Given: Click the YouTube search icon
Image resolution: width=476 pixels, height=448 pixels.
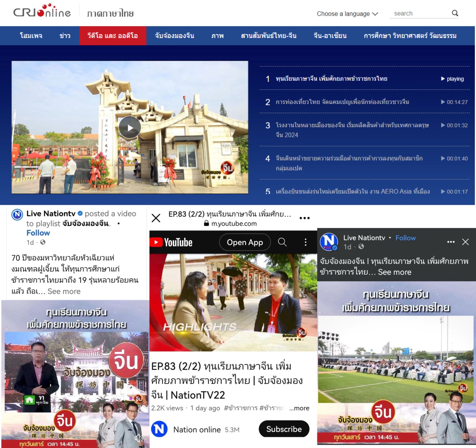Looking at the screenshot, I should (282, 242).
